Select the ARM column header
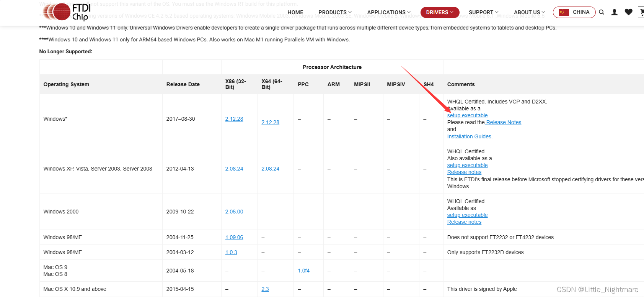This screenshot has width=644, height=297. click(x=333, y=84)
